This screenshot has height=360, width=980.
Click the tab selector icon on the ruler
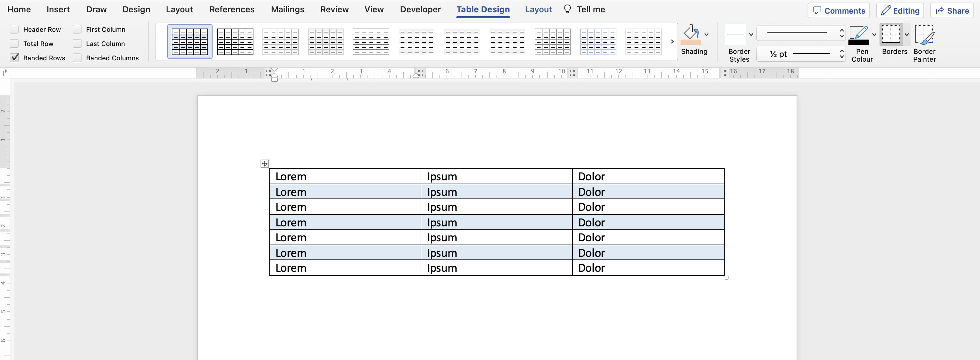click(5, 72)
